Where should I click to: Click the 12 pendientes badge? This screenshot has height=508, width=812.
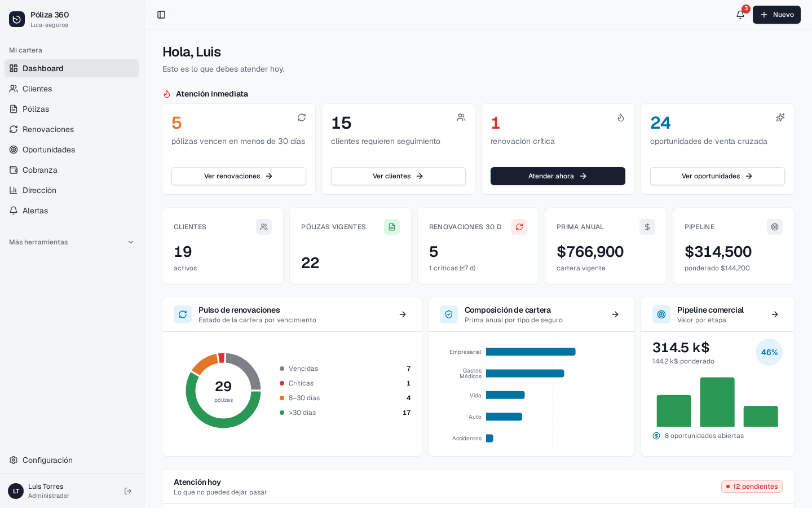[x=752, y=487]
